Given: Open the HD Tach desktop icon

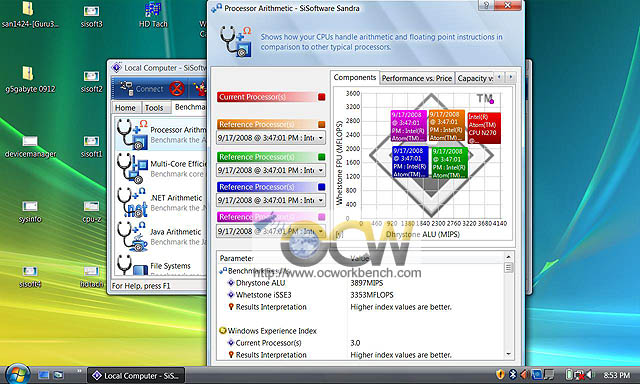Looking at the screenshot, I should 153,15.
